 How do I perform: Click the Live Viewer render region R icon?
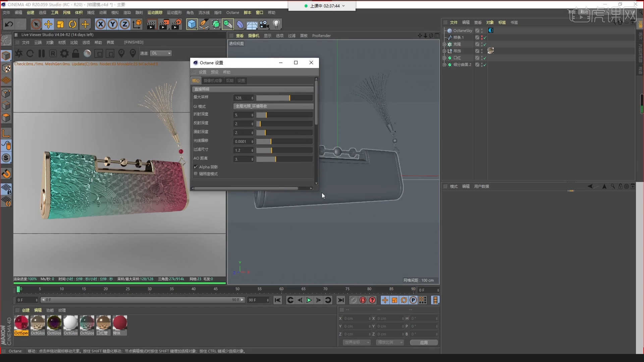(x=53, y=53)
